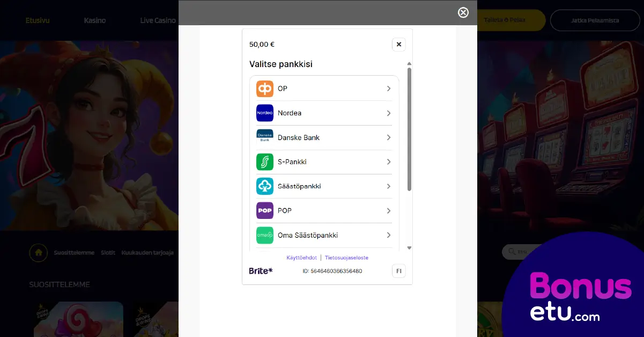644x337 pixels.
Task: Close the Brite payment dialog with X
Action: (x=398, y=45)
